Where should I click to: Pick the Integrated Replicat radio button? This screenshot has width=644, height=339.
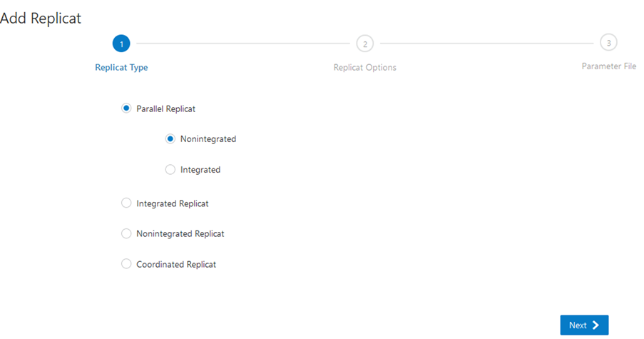126,203
